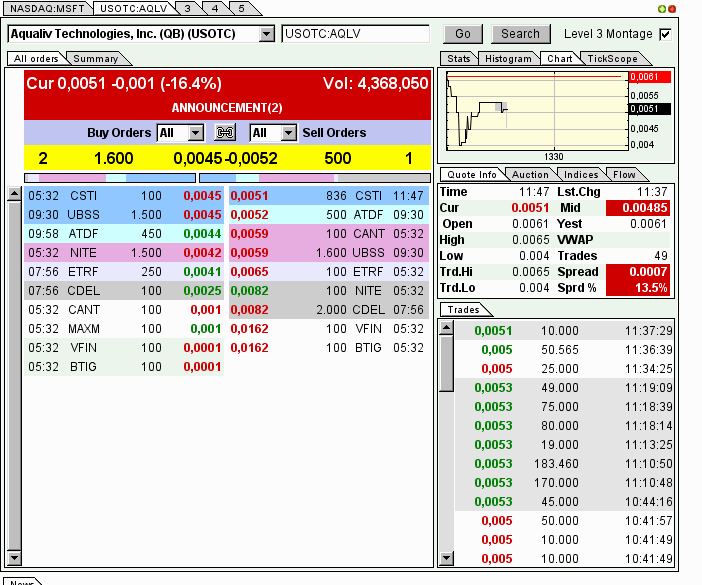Click the buy-side depth color bar

(x=110, y=178)
